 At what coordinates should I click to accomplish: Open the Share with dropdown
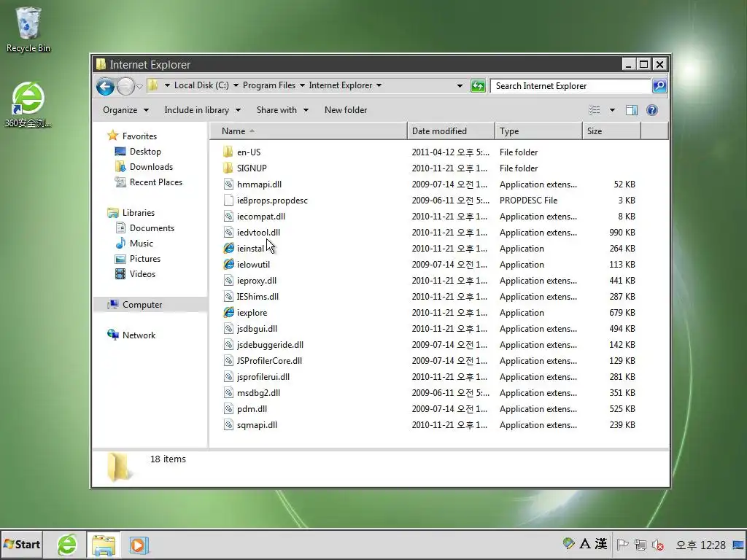(x=282, y=110)
